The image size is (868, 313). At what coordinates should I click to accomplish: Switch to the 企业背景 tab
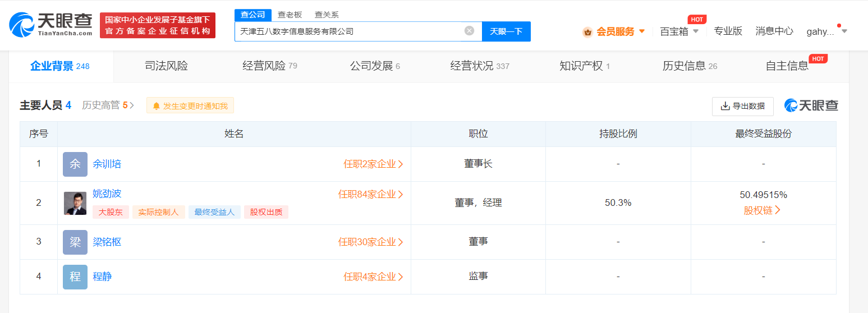tap(61, 66)
